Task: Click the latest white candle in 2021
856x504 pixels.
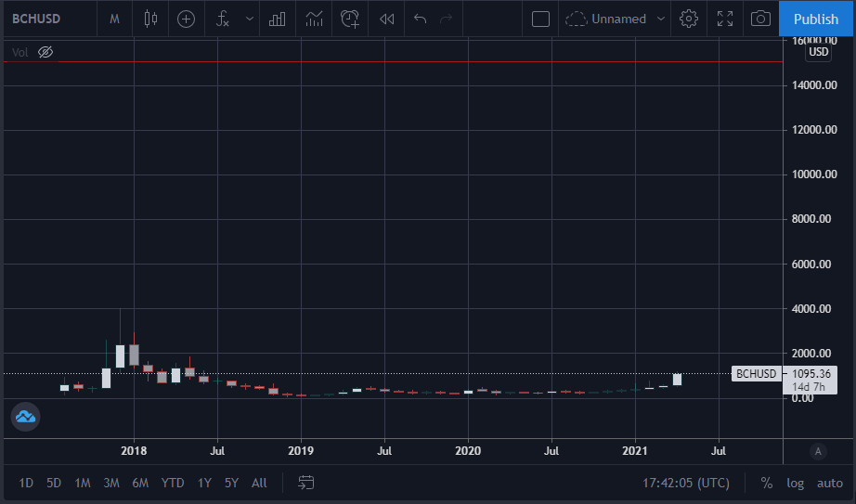Action: pyautogui.click(x=677, y=380)
